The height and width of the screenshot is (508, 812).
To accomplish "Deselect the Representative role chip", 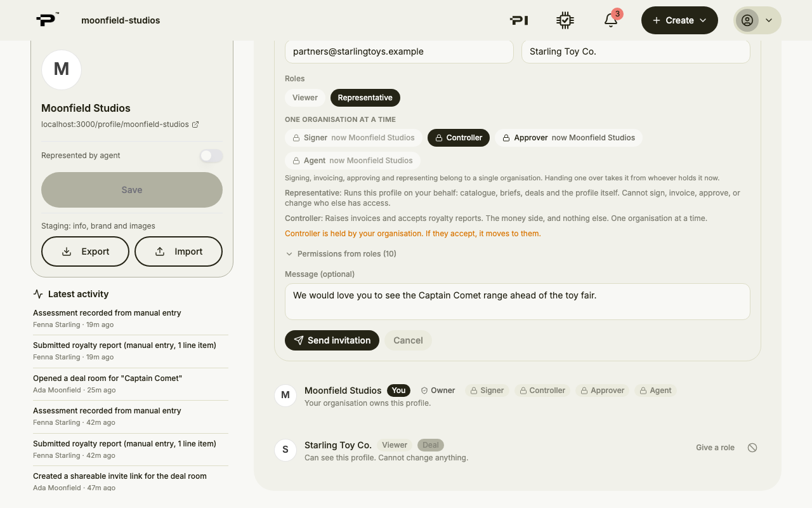I will pos(365,98).
